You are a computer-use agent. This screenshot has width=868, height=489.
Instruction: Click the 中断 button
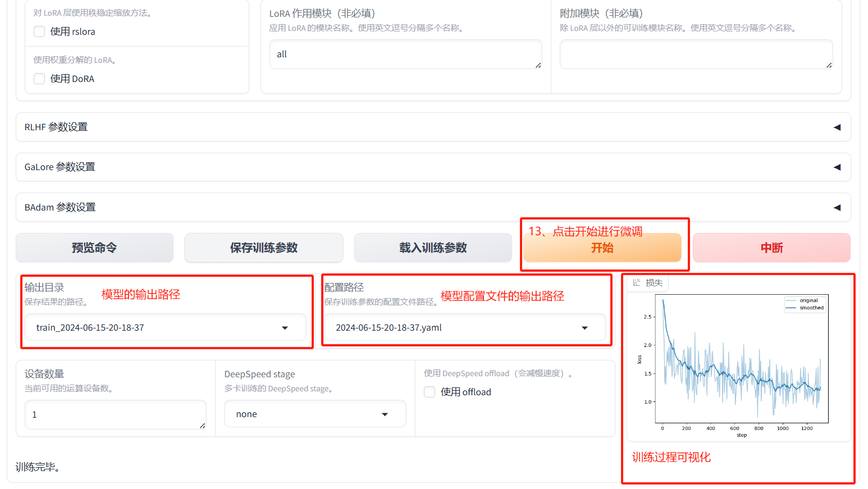(x=771, y=247)
